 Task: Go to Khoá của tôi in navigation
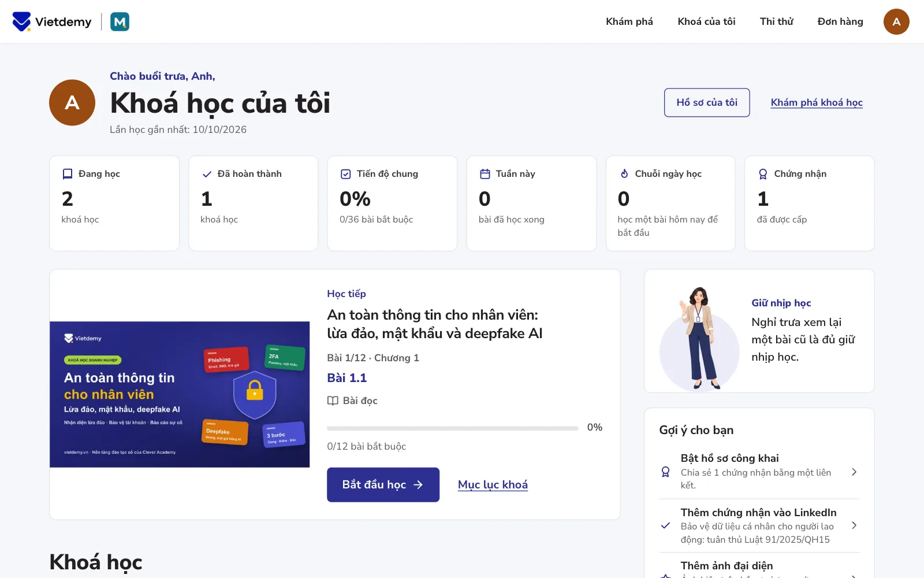tap(706, 22)
